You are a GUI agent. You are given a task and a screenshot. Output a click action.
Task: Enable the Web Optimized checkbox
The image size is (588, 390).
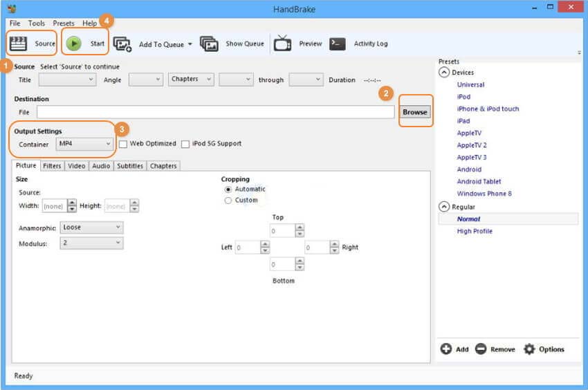[123, 144]
